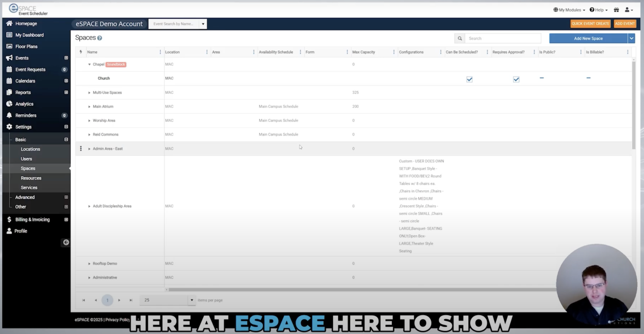Click the collapse-sidebar arrow circle
Image resolution: width=644 pixels, height=334 pixels.
(66, 242)
